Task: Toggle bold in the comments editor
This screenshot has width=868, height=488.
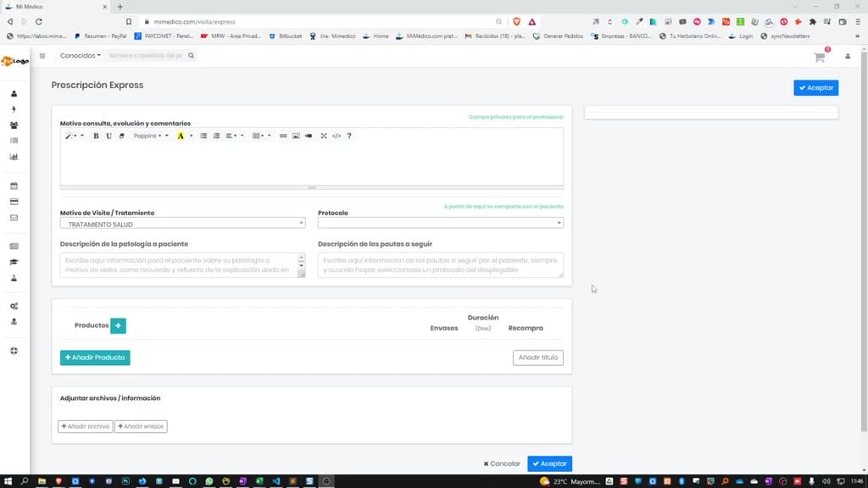Action: [x=96, y=136]
